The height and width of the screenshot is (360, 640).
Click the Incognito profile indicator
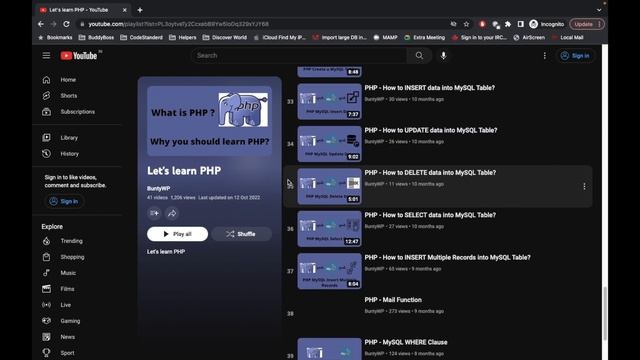click(547, 24)
